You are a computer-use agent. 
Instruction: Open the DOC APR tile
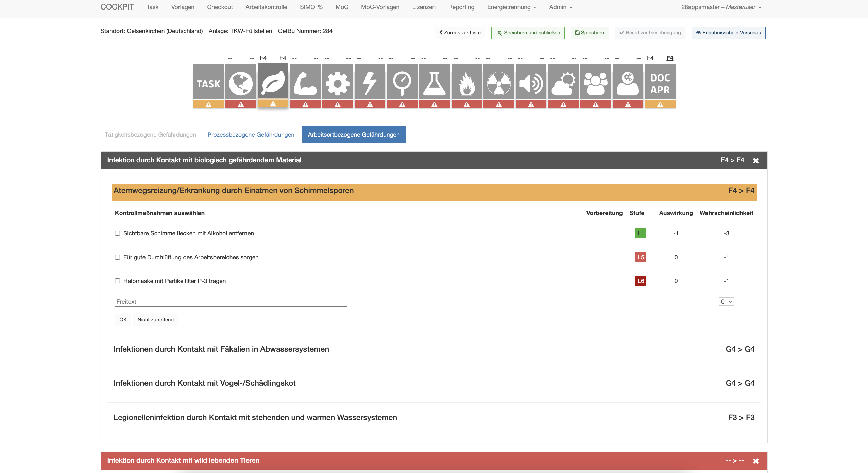point(660,83)
